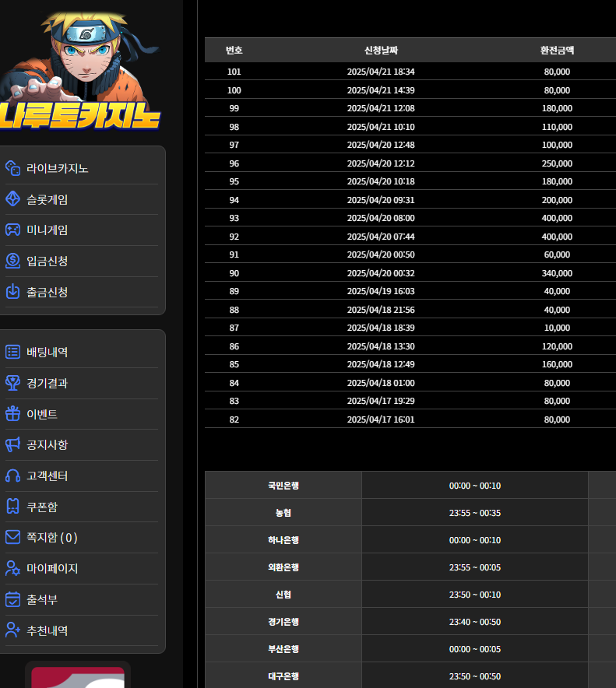Viewport: 616px width, 688px height.
Task: Click the live casino dice icon
Action: [12, 168]
